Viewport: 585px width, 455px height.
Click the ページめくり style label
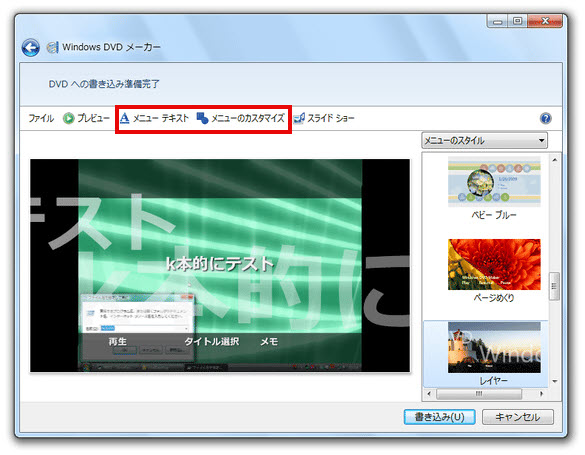[494, 298]
